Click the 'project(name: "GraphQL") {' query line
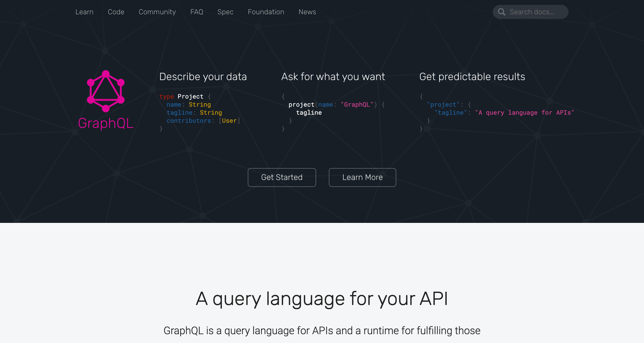Image resolution: width=644 pixels, height=343 pixels. click(337, 105)
